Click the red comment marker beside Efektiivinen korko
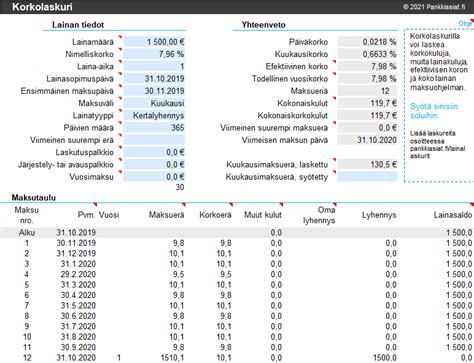The image size is (474, 363). (x=334, y=62)
